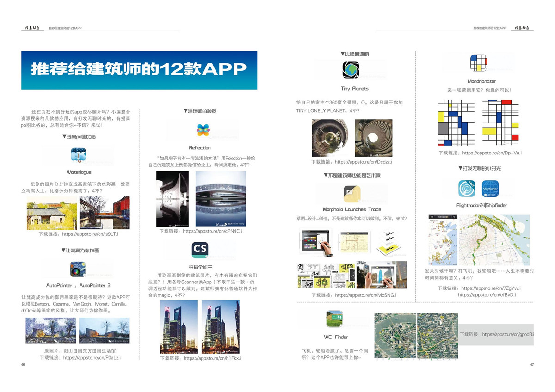Click the left page header 信息动态 logo
Screen dimensions: 555x392
(33, 28)
